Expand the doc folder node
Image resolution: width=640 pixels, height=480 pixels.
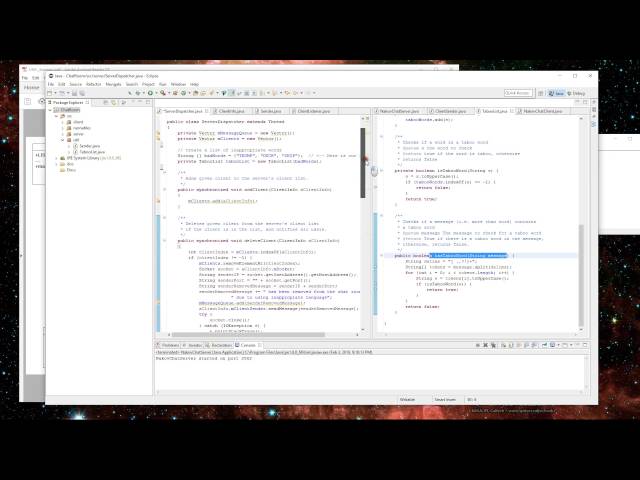click(x=56, y=164)
